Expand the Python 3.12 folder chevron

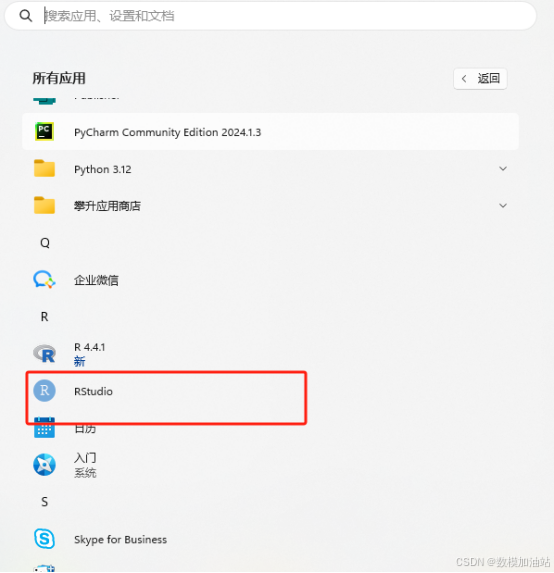(503, 168)
